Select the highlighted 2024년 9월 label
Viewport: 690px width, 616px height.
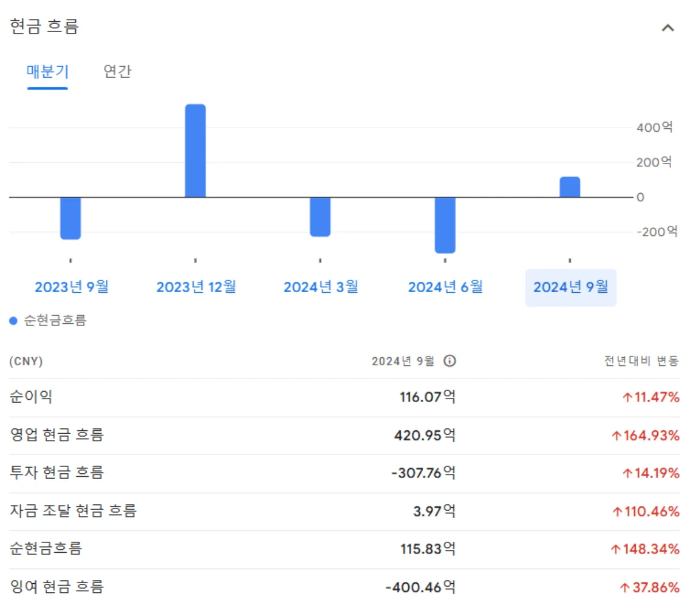tap(570, 286)
